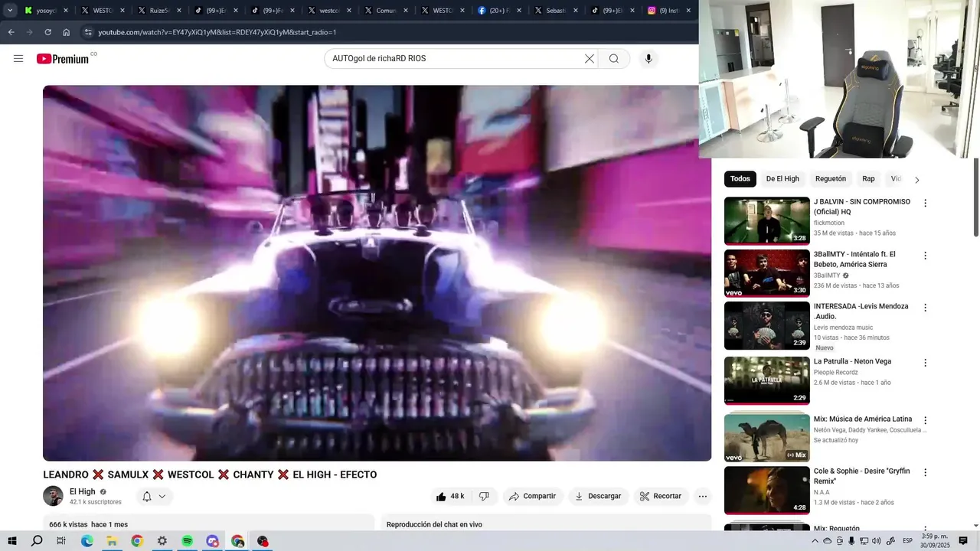Open the options menu for J BALVIN - SIN COMPROMISO

pyautogui.click(x=925, y=204)
